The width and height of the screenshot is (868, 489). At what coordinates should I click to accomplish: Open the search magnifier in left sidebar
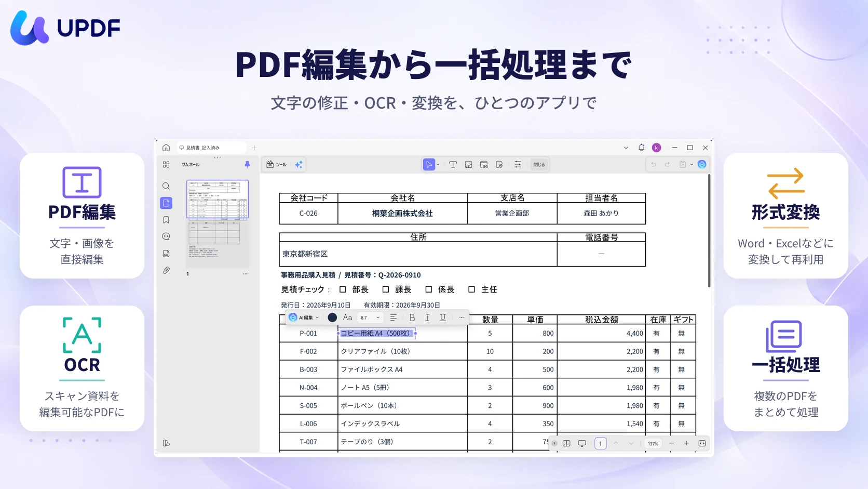pos(166,186)
